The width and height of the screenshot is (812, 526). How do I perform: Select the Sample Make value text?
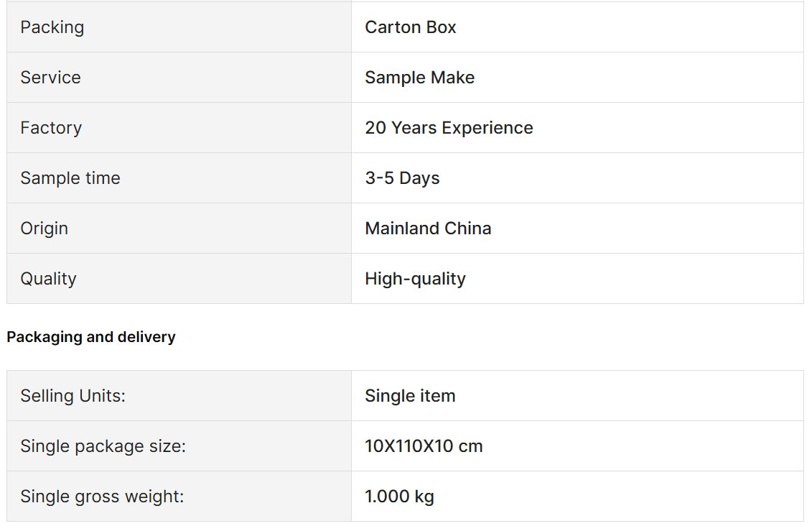coord(419,77)
